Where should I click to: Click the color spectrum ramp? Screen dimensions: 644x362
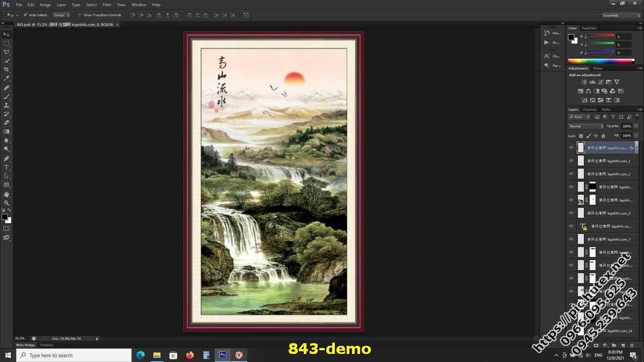tap(601, 61)
